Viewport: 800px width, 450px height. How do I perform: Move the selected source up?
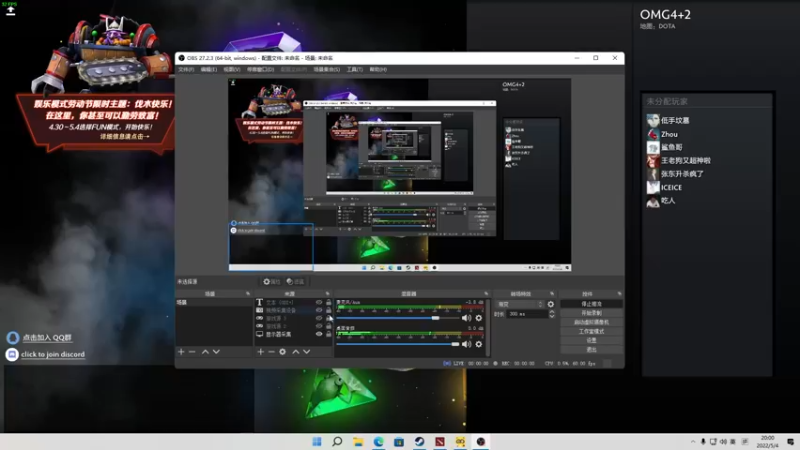point(295,352)
